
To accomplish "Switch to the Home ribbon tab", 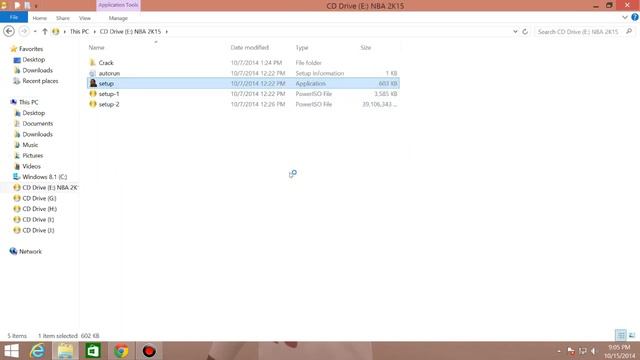I will [40, 18].
